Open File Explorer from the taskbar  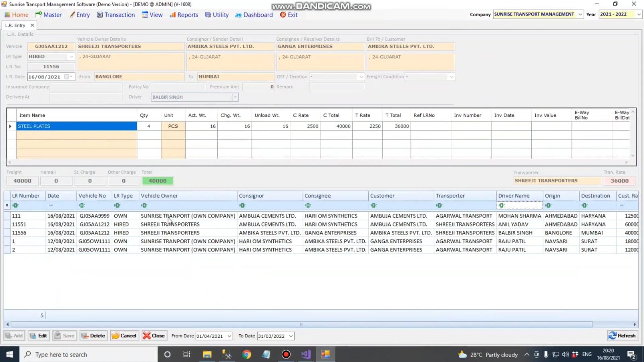coord(207,354)
